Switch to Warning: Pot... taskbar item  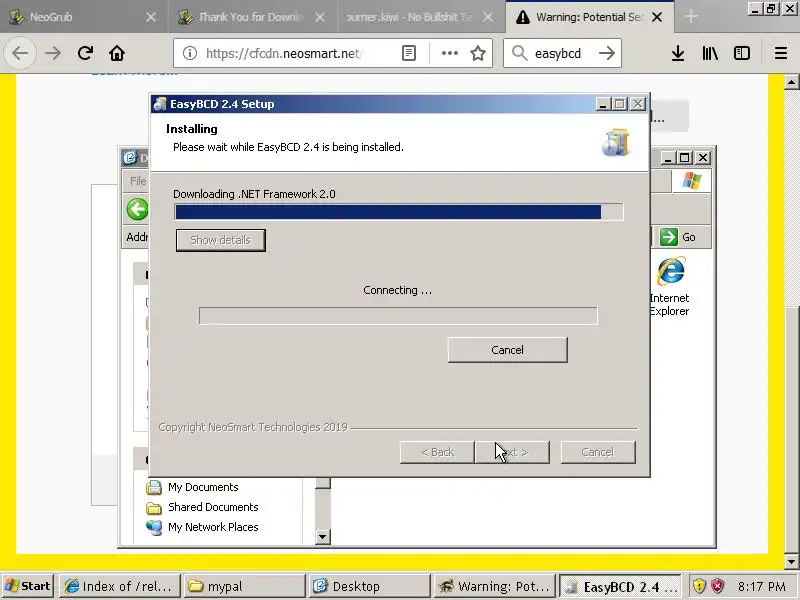coord(494,586)
